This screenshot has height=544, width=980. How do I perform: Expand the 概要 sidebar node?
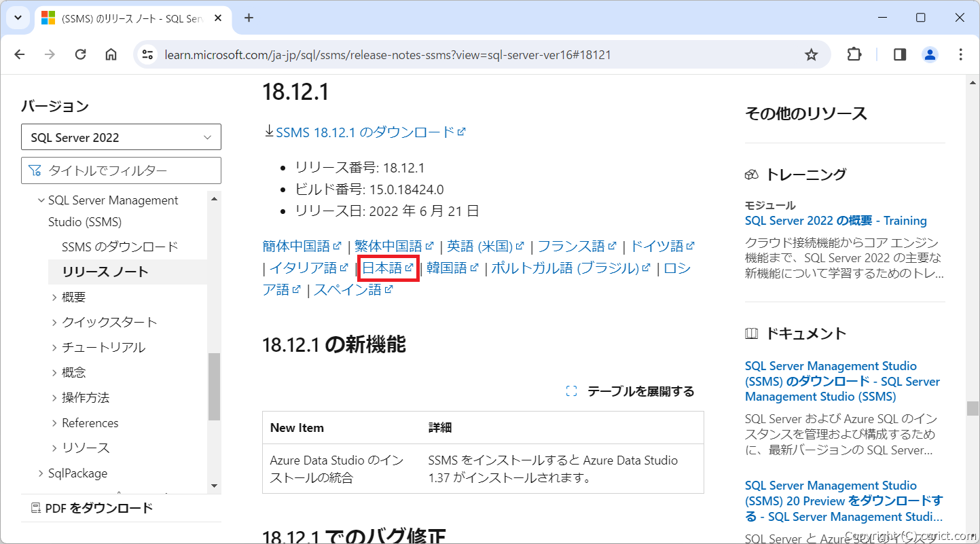[54, 297]
